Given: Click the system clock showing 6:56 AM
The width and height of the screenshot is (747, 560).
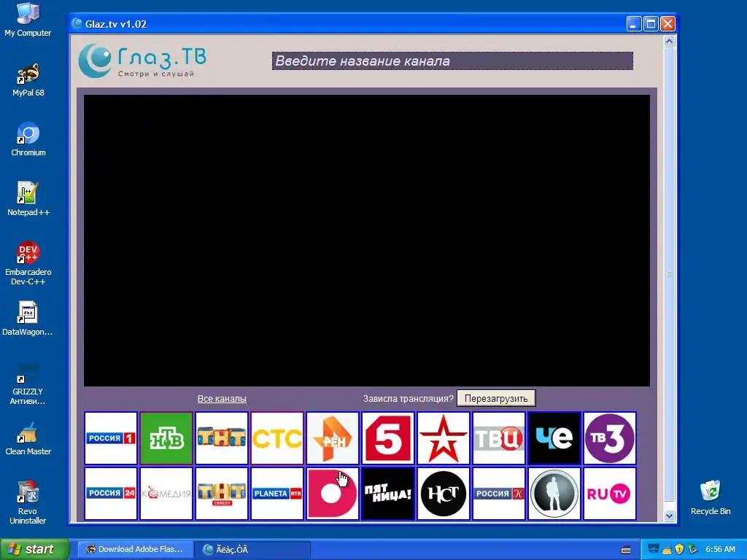Looking at the screenshot, I should [720, 549].
